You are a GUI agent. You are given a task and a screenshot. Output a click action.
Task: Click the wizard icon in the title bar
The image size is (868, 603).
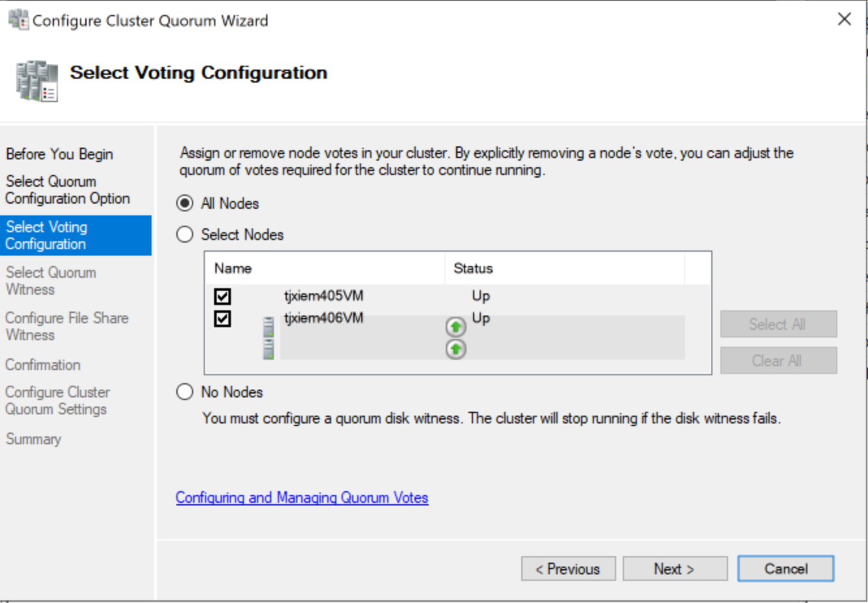[18, 20]
